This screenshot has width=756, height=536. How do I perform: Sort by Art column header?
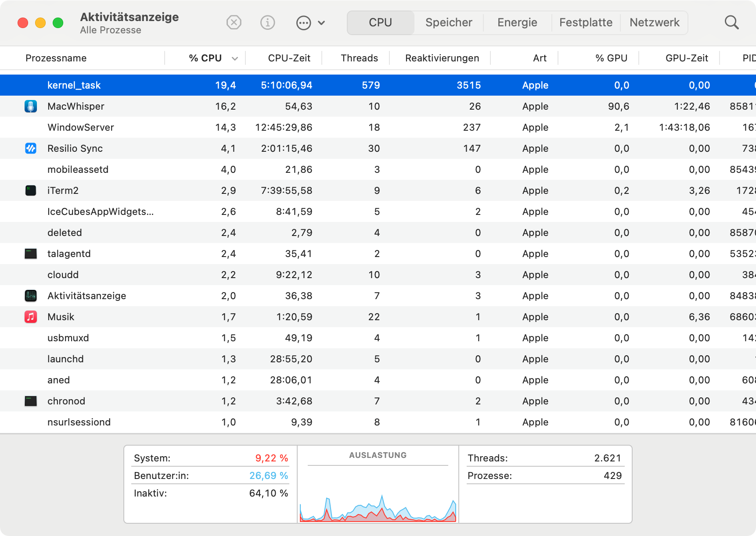[540, 58]
